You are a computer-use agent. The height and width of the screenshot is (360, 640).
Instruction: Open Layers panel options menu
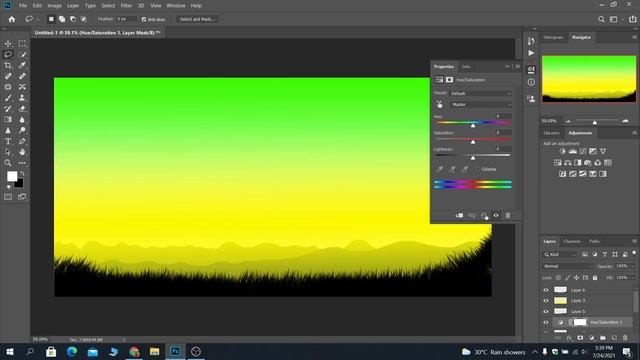coord(634,241)
